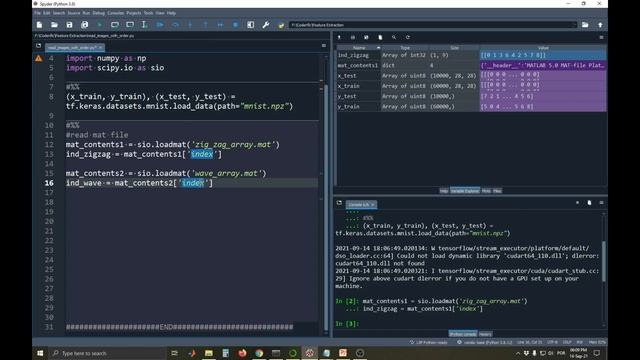This screenshot has height=360, width=640.
Task: Switch to Plots tab
Action: pos(486,191)
